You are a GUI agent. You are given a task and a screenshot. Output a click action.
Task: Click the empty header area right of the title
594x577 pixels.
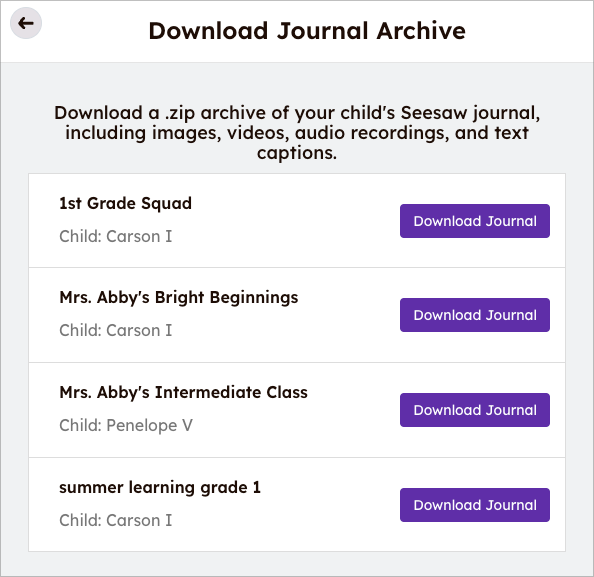click(530, 31)
